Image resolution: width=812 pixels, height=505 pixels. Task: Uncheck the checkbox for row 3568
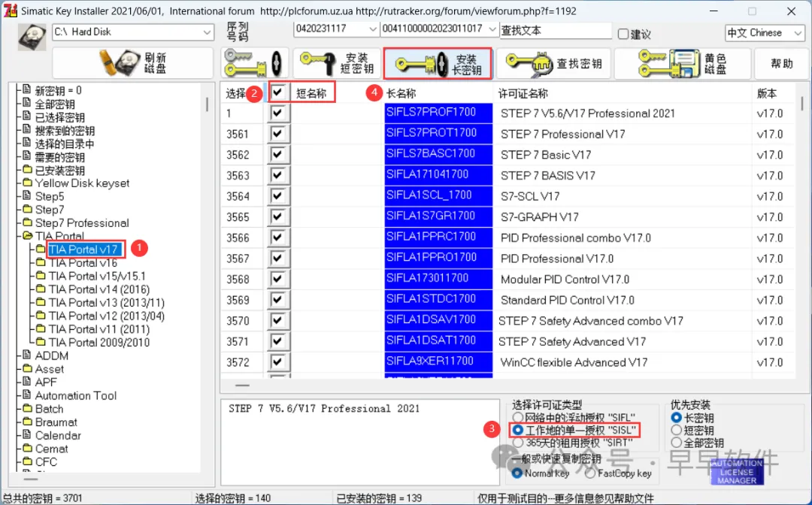pyautogui.click(x=278, y=278)
